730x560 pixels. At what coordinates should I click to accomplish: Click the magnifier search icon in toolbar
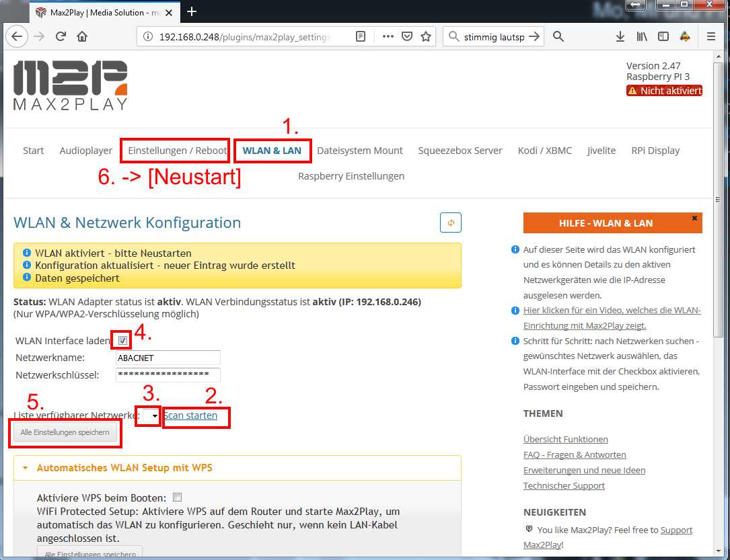(558, 37)
